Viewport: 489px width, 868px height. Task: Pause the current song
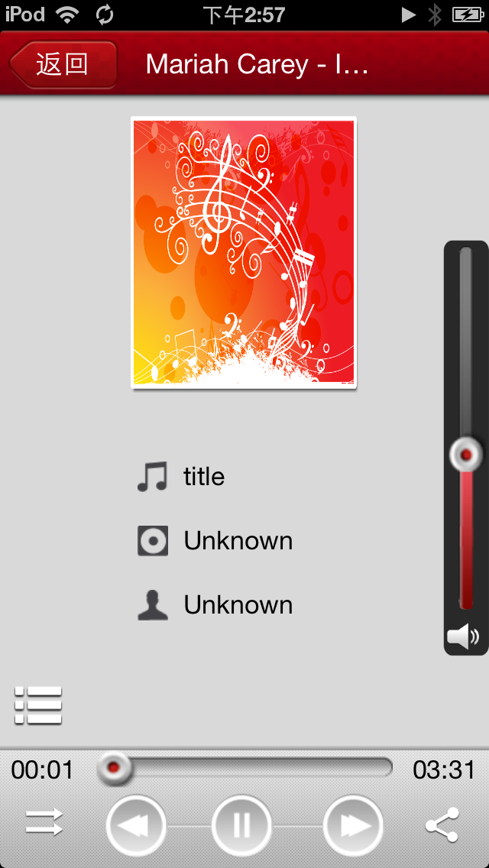241,825
